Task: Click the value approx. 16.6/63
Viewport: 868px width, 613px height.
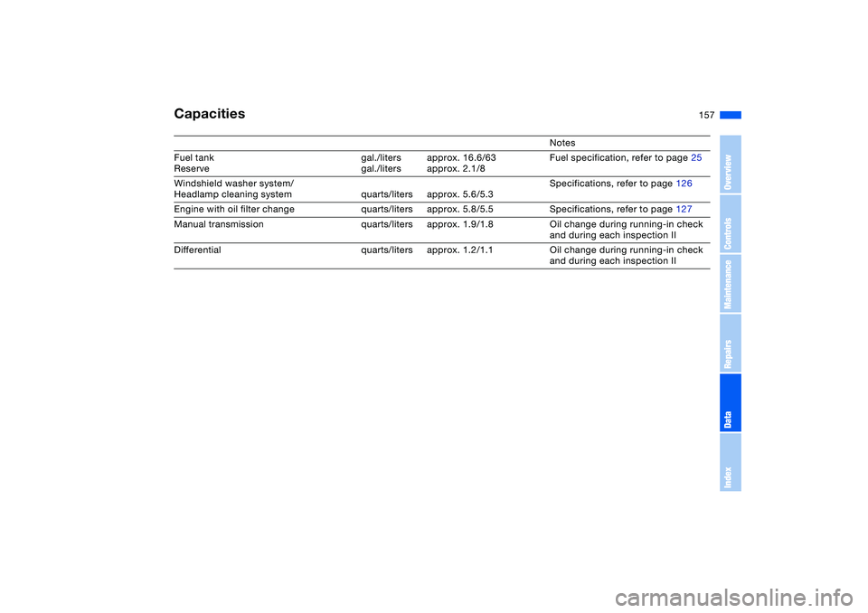Action: tap(461, 158)
